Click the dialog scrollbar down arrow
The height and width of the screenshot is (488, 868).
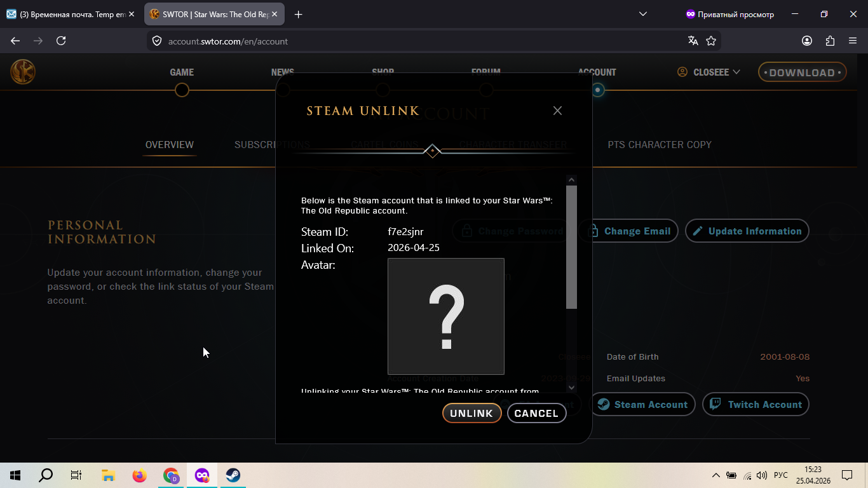571,387
